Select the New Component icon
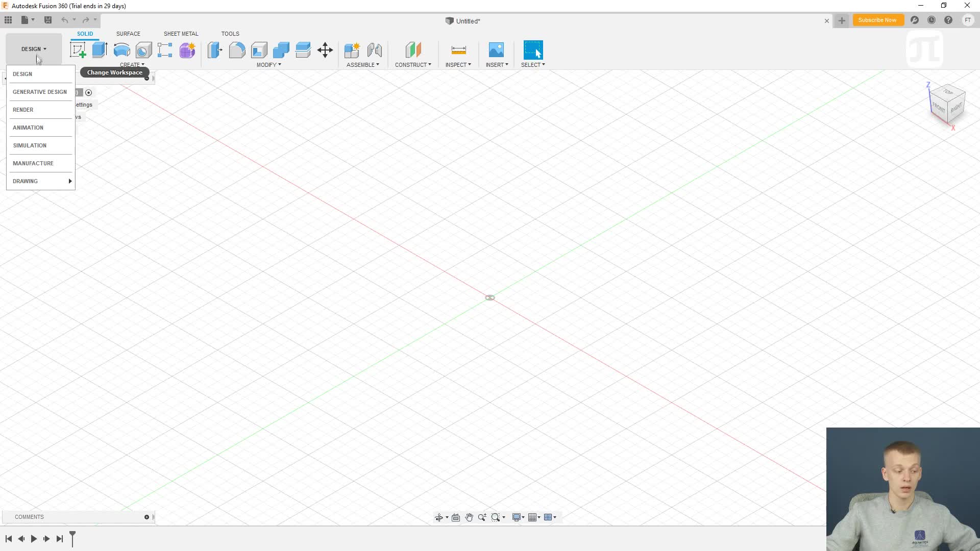 (352, 50)
